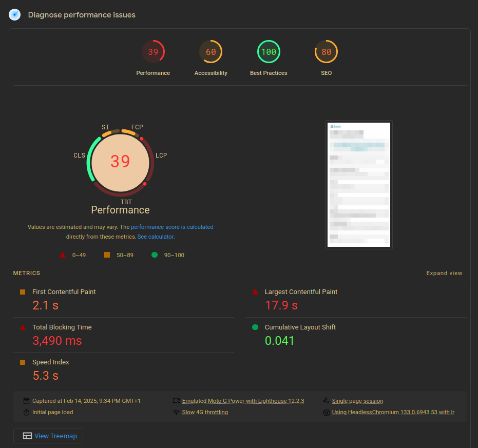Click the Cumulative Layout Shift metric label
The image size is (478, 448).
[x=300, y=327]
